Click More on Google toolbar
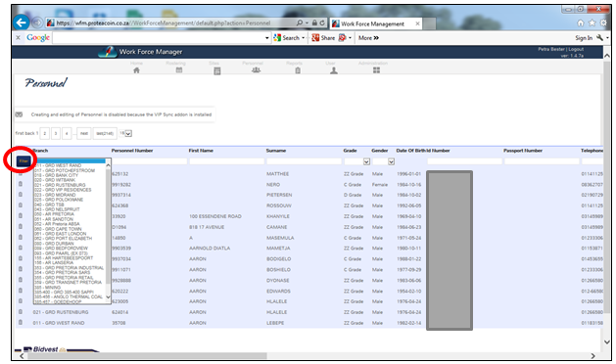 click(368, 38)
